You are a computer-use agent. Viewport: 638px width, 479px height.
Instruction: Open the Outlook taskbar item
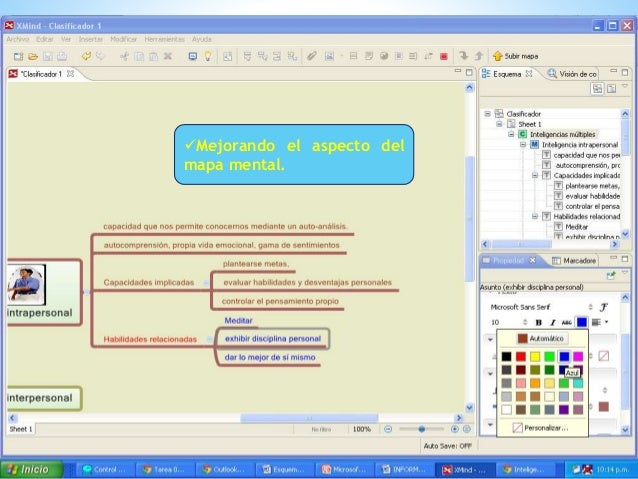224,470
